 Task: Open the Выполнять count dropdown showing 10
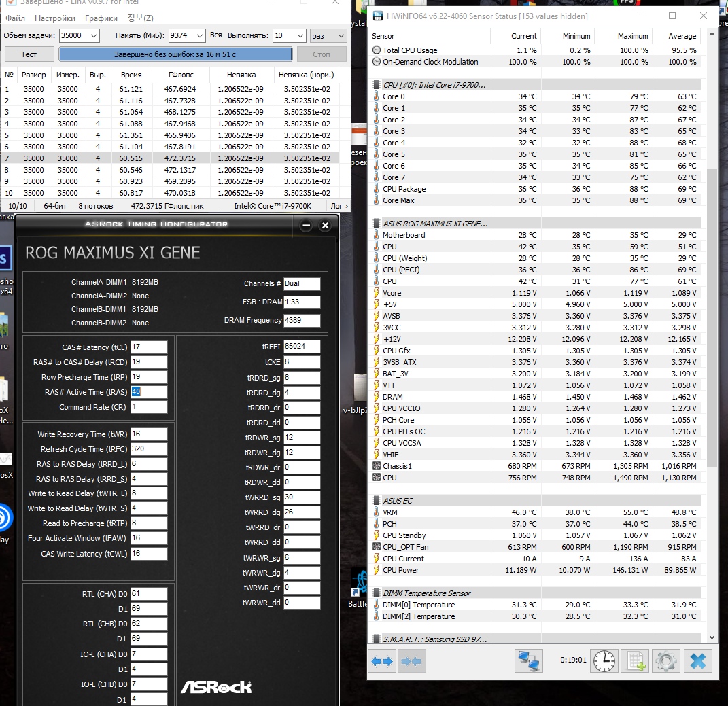tap(300, 36)
